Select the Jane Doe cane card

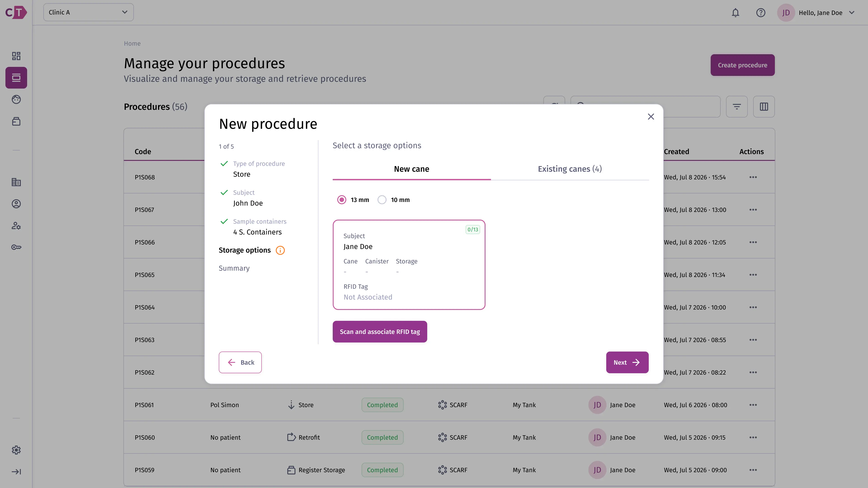pyautogui.click(x=409, y=265)
